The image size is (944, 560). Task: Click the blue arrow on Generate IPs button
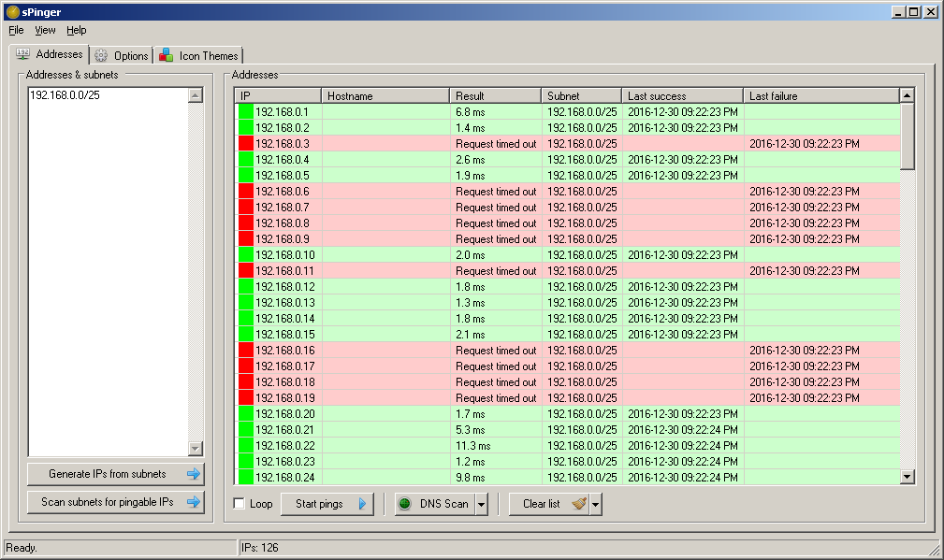coord(194,474)
